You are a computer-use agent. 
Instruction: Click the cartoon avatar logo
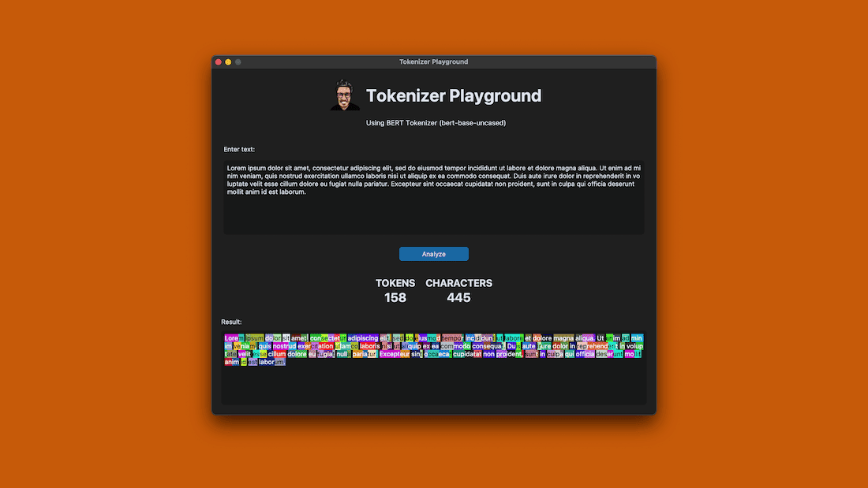(x=344, y=95)
